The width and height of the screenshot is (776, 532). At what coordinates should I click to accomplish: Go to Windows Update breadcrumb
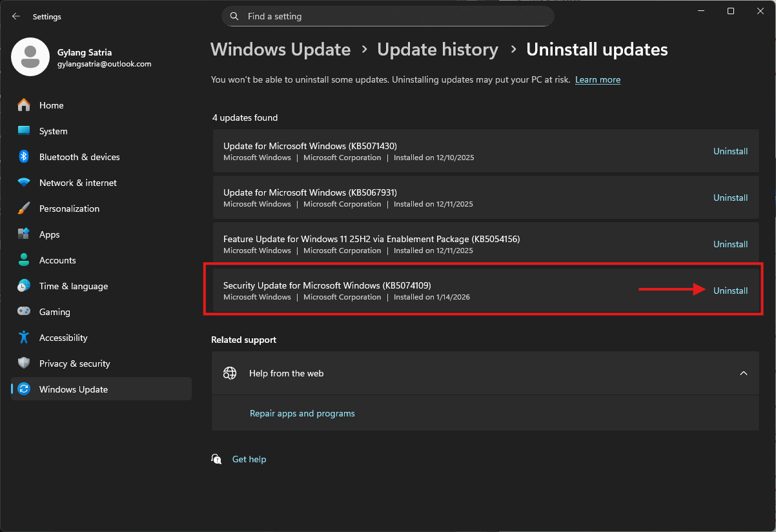280,50
